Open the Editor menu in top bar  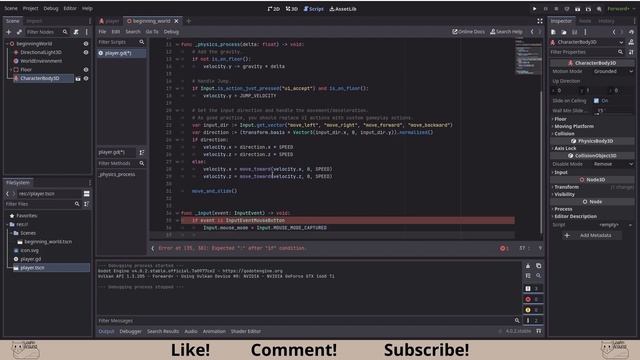[70, 8]
